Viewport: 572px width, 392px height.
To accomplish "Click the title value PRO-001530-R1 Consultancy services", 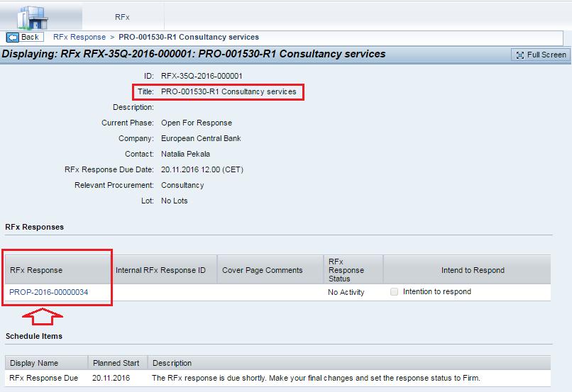I will (x=229, y=91).
